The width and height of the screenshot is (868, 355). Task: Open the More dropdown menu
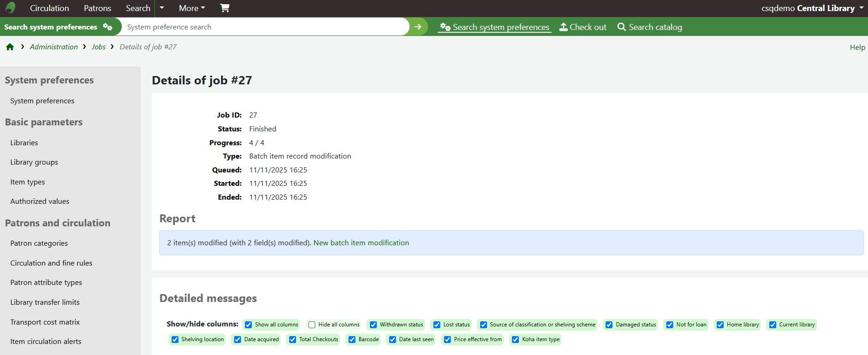[x=192, y=8]
